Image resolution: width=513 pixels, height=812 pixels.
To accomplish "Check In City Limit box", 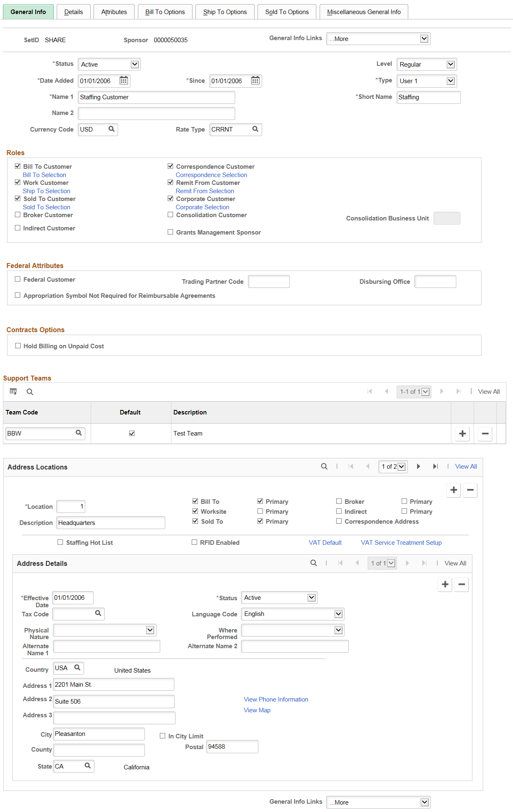I will point(163,736).
